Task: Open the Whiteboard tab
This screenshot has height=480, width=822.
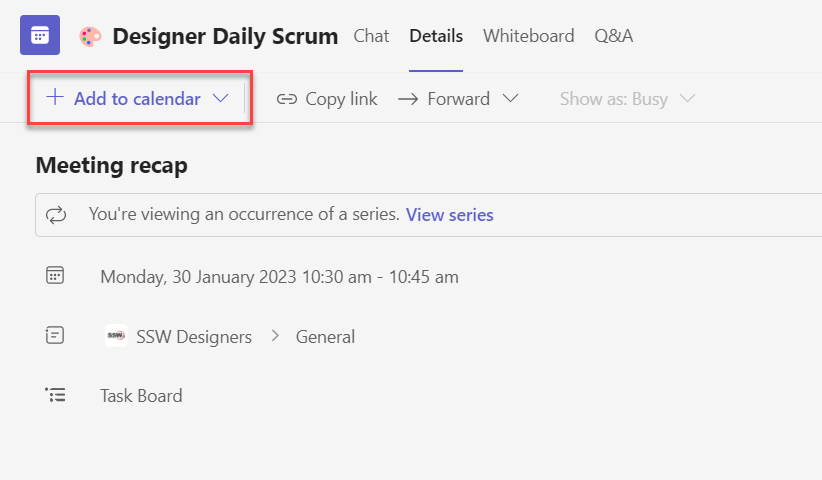Action: [528, 36]
